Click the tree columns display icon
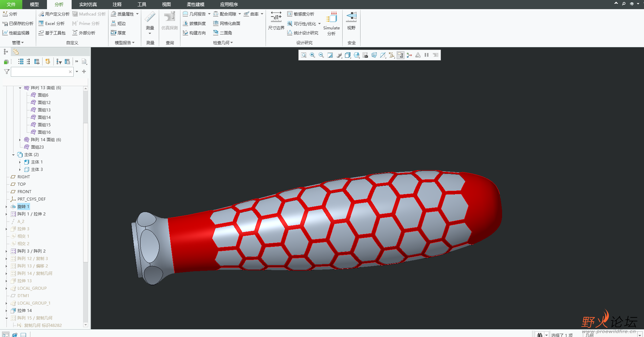The width and height of the screenshot is (644, 337). (68, 61)
